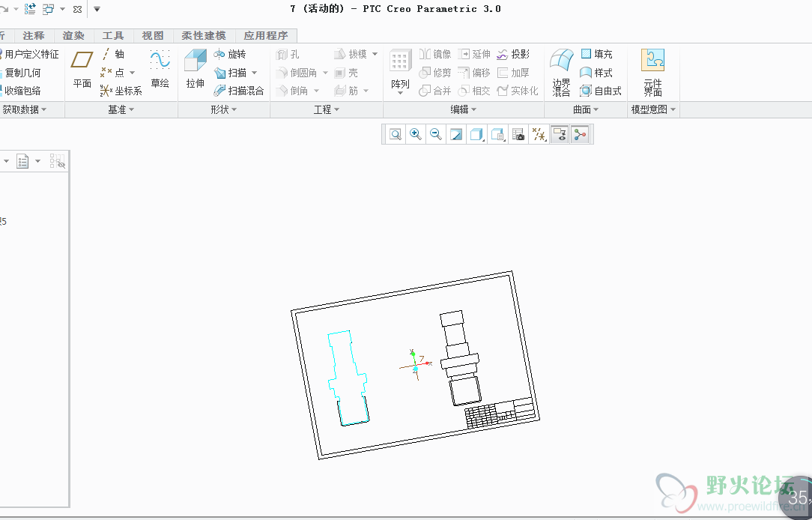Viewport: 812px width, 520px height.
Task: Launch the 拉伸 extrude tool
Action: click(196, 69)
